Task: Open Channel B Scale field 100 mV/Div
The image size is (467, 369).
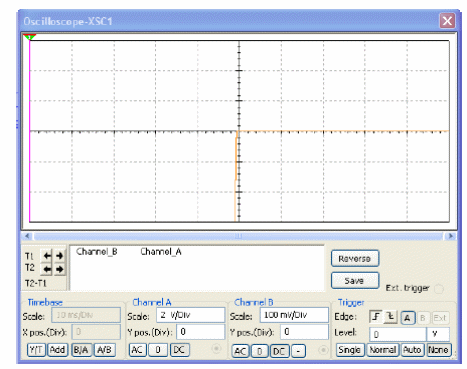Action: tap(294, 315)
